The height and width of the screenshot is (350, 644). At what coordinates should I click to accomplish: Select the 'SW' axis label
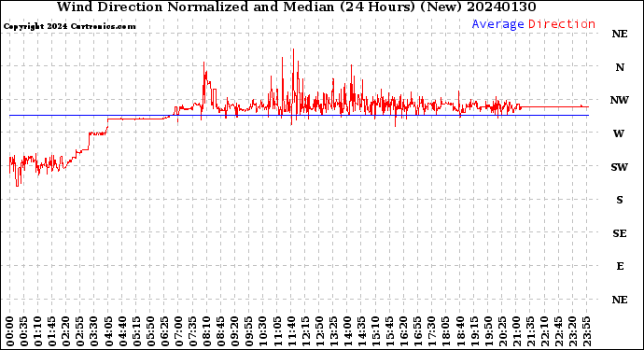pos(619,167)
